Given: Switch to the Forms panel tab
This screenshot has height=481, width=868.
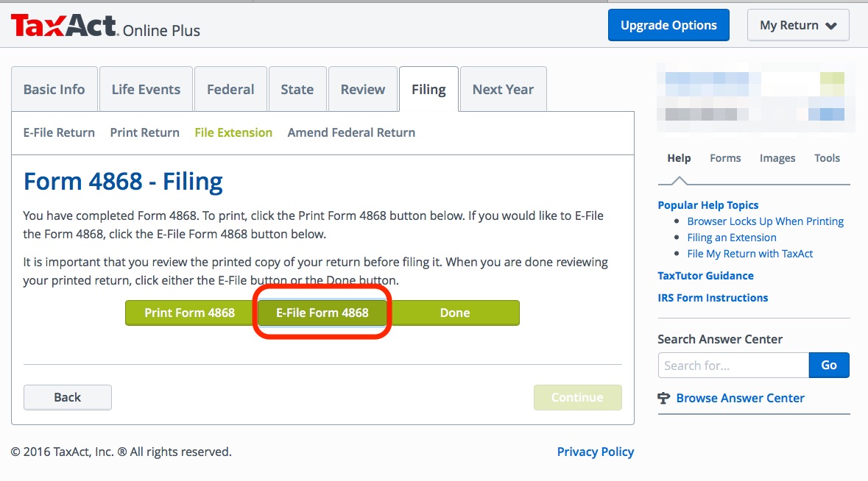Looking at the screenshot, I should pos(725,158).
